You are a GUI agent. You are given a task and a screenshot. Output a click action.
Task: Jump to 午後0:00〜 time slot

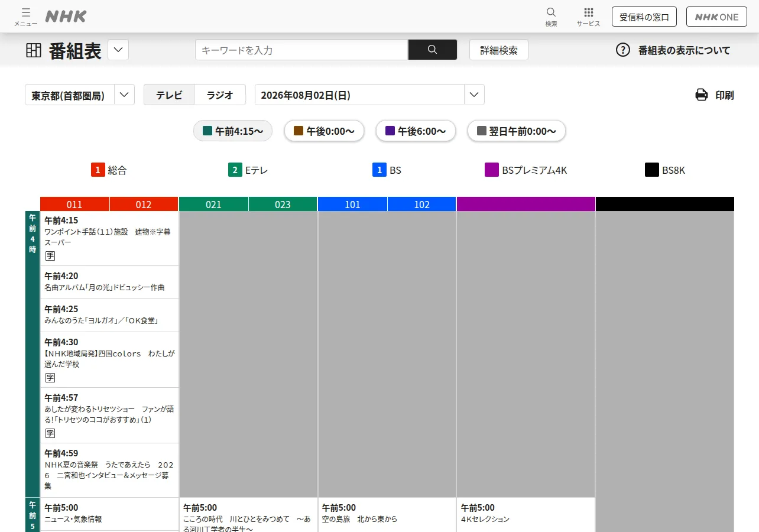[325, 131]
